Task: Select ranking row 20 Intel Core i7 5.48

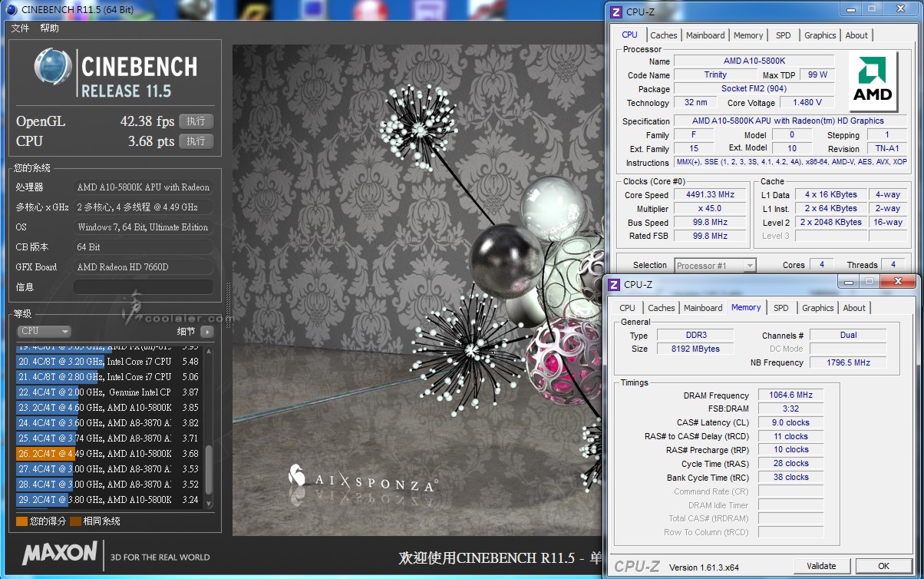Action: pyautogui.click(x=109, y=362)
